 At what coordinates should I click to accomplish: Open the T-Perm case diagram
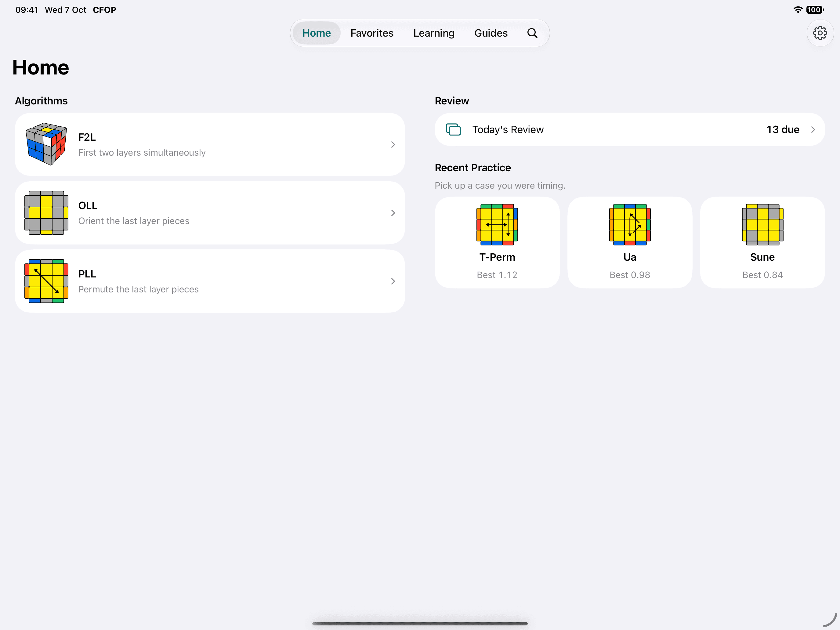pos(497,224)
